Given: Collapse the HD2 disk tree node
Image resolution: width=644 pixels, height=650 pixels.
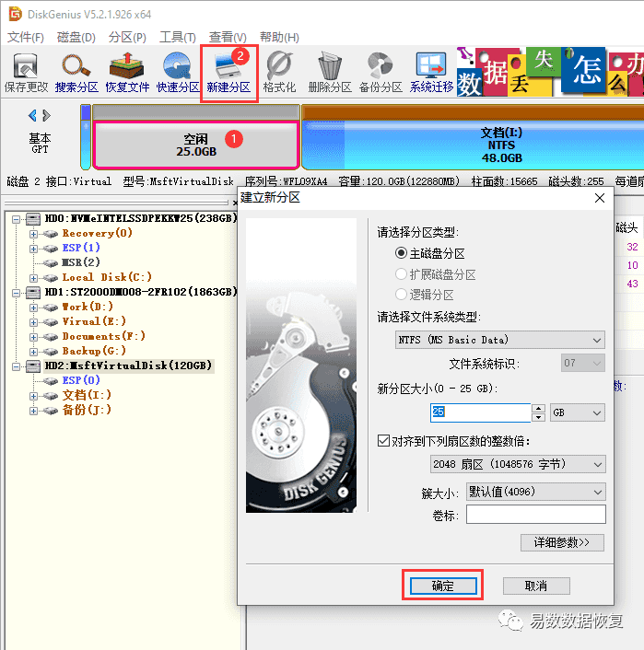Looking at the screenshot, I should [16, 366].
